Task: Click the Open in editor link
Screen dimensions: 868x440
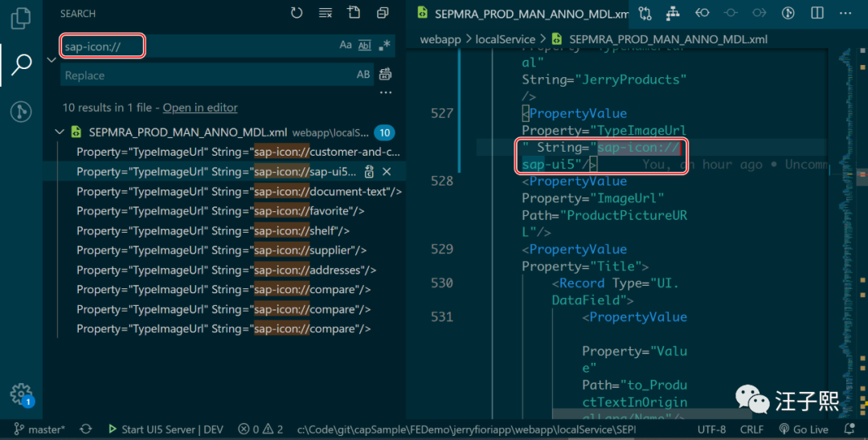Action: click(x=200, y=108)
